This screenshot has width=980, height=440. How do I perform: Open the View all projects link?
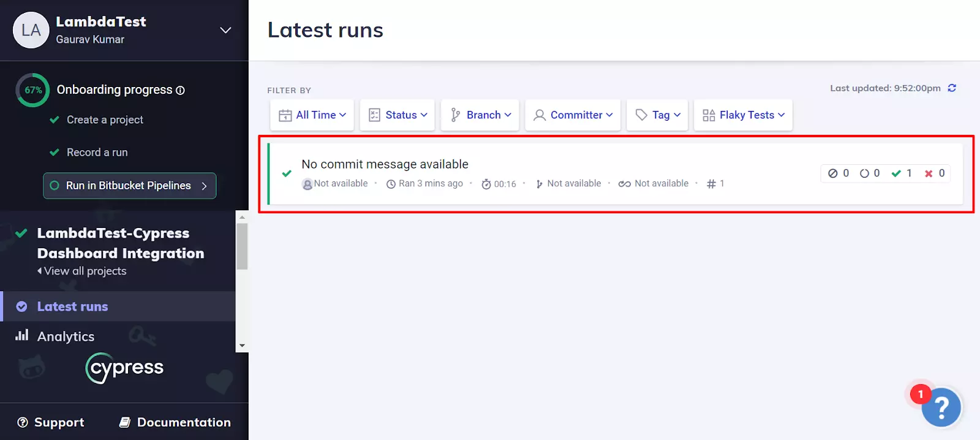(x=85, y=271)
